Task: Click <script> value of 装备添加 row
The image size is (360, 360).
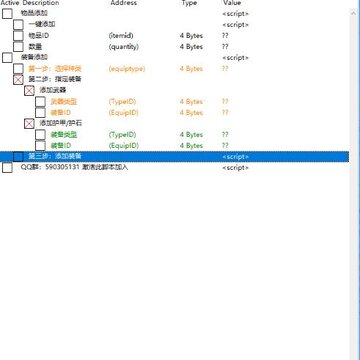Action: point(235,58)
